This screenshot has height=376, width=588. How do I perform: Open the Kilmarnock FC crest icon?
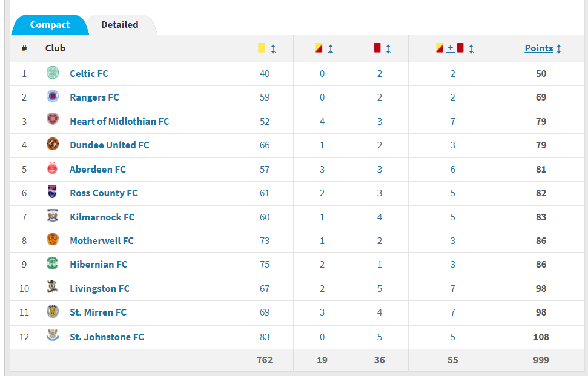(x=53, y=216)
